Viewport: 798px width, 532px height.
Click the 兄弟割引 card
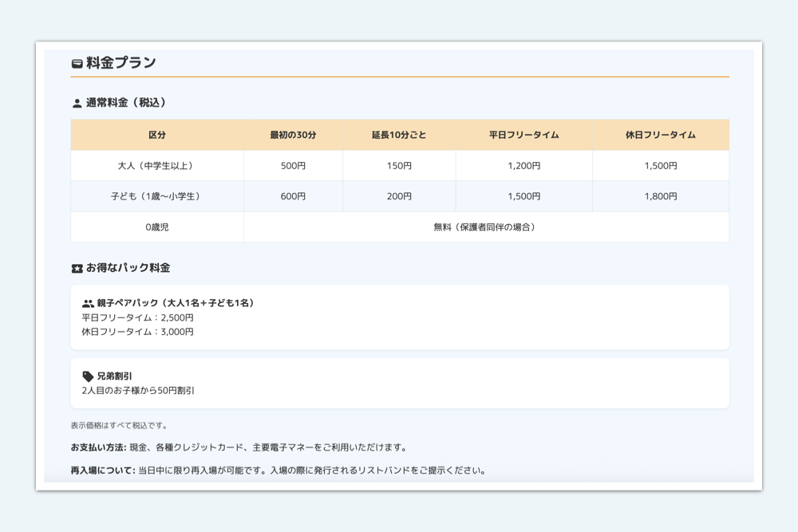pos(399,382)
